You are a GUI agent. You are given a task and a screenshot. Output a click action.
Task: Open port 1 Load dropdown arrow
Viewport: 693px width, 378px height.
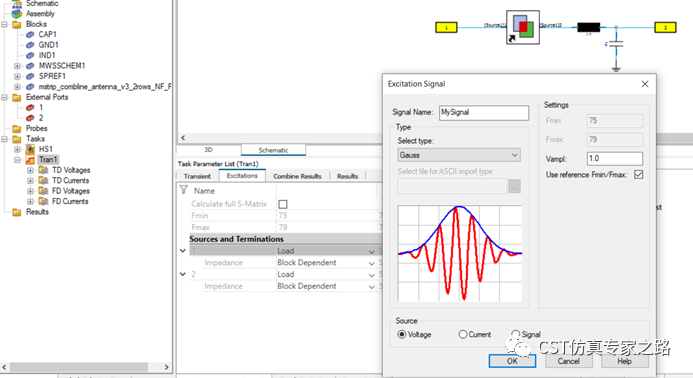371,251
